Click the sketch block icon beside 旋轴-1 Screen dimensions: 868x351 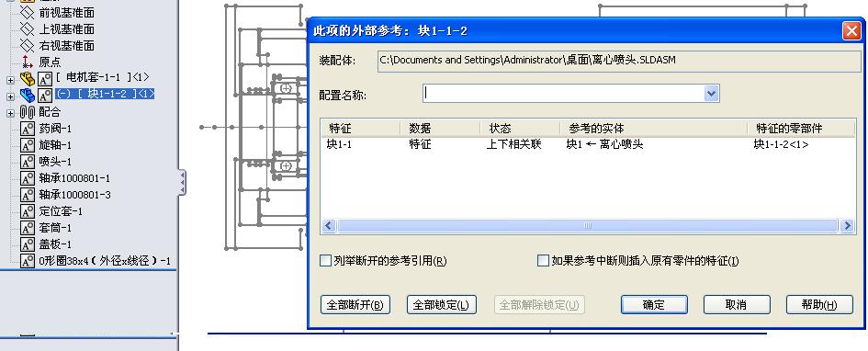(28, 145)
